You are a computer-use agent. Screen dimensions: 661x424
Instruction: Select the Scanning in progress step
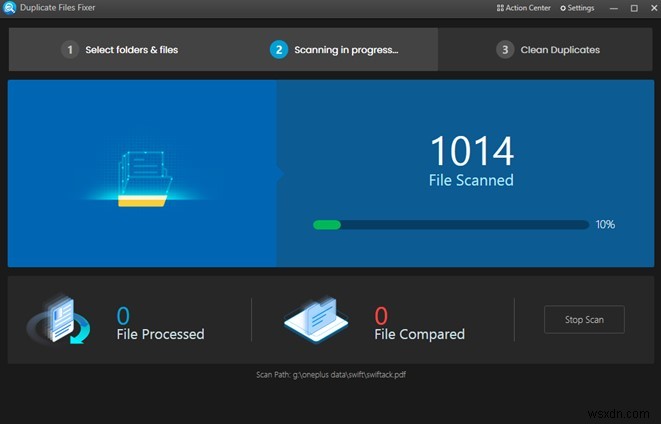coord(334,50)
